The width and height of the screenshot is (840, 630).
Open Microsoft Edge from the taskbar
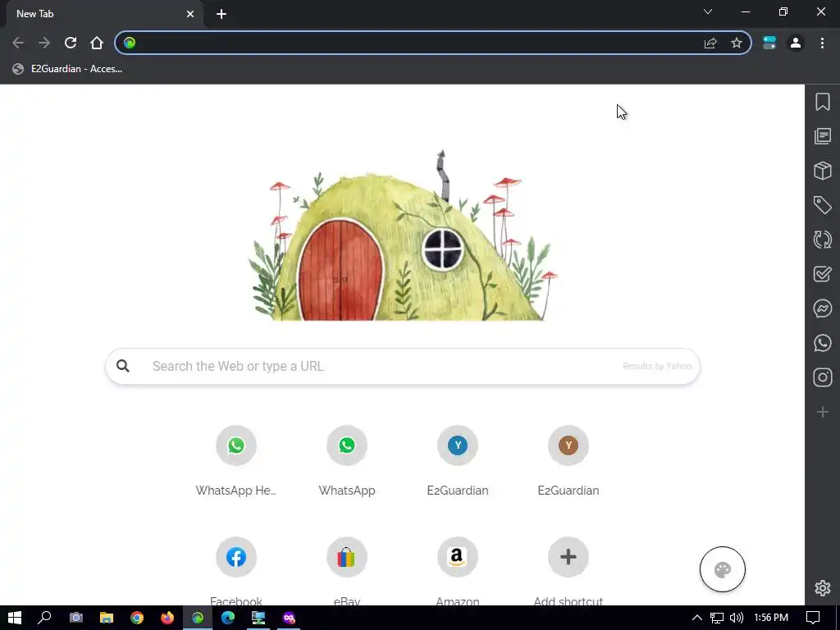(228, 618)
